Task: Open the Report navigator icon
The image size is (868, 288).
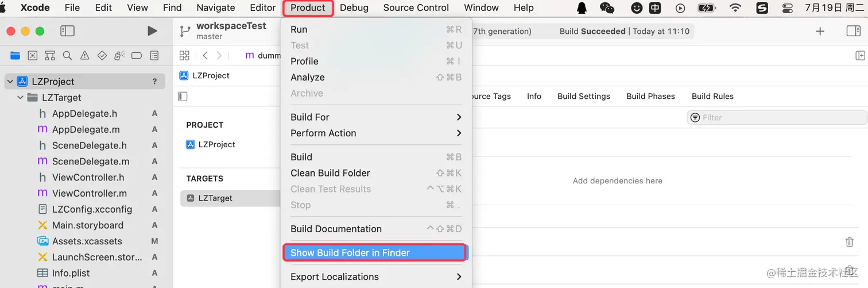Action: (x=154, y=56)
